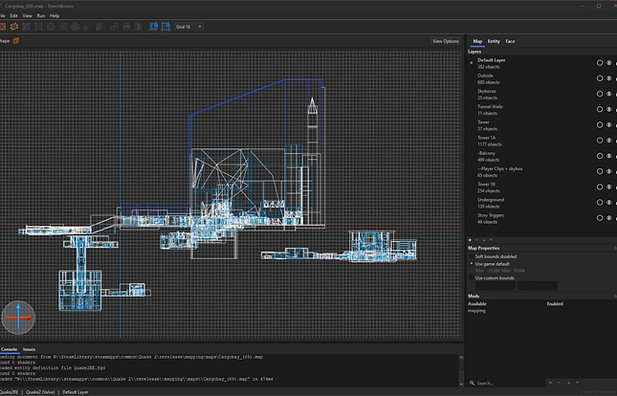Select the Player Clips + skybox layer

click(x=541, y=172)
